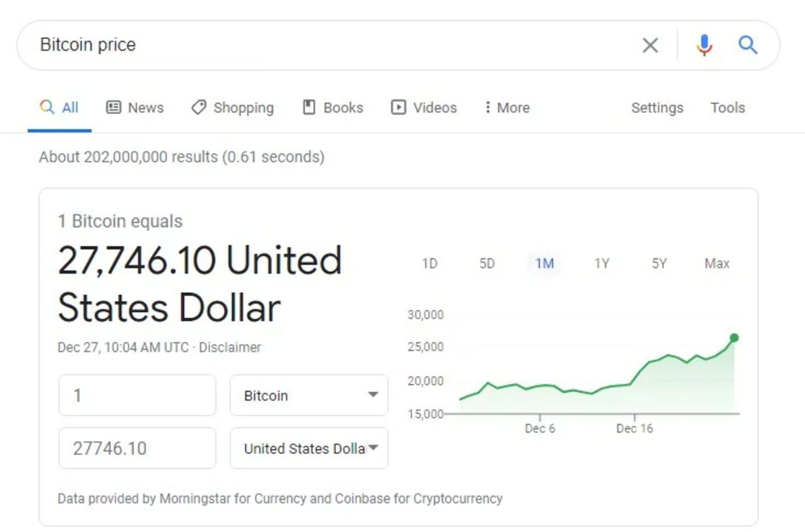Switch chart to Max range

point(718,263)
